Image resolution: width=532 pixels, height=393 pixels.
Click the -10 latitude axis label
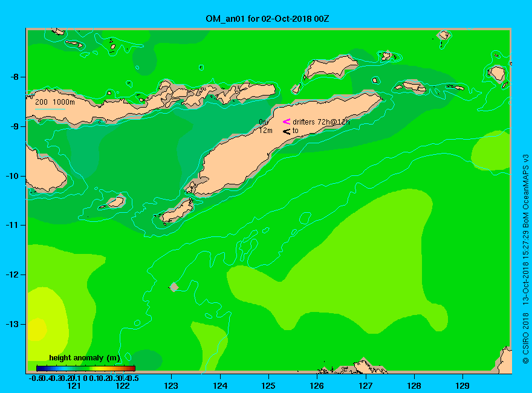pyautogui.click(x=12, y=176)
